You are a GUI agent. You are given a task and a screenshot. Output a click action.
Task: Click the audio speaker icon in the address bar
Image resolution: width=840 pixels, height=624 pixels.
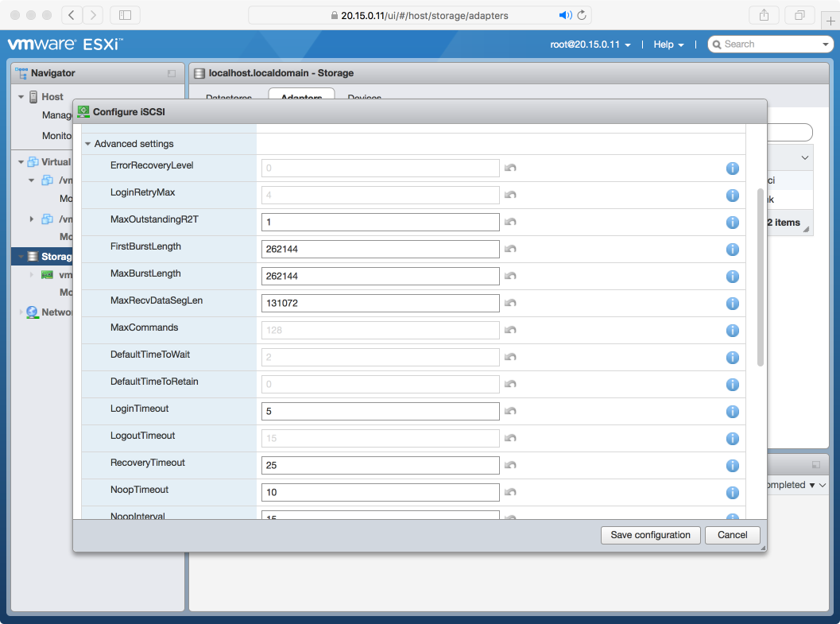pos(565,15)
